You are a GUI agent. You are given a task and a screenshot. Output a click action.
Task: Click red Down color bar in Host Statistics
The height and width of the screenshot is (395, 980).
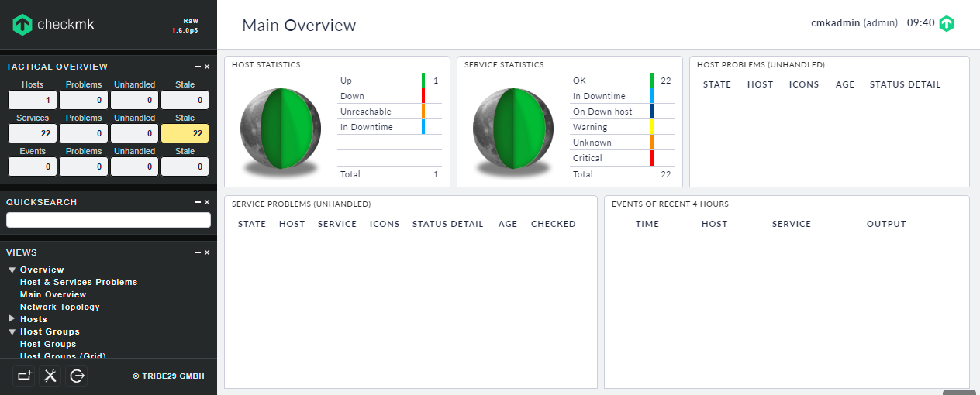coord(423,96)
